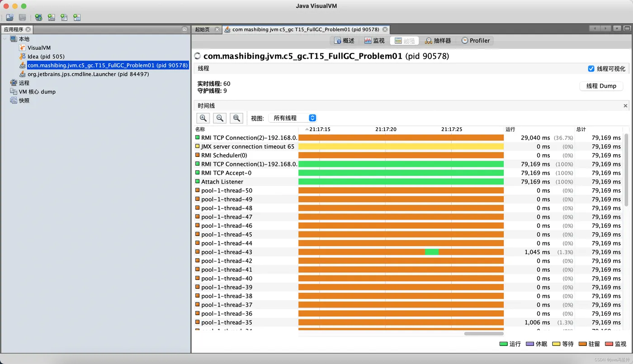Click the 线程 Dump button
This screenshot has width=633, height=364.
(601, 86)
